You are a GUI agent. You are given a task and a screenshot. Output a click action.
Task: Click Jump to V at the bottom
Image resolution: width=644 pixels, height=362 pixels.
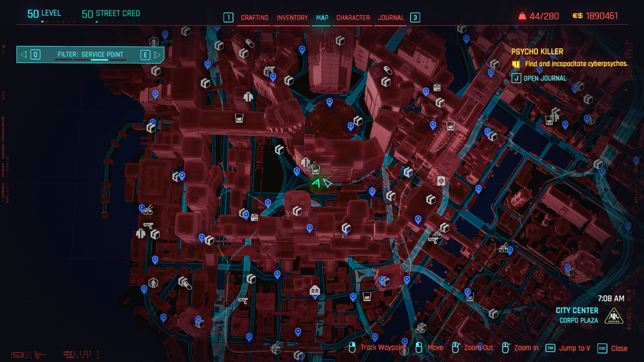click(x=574, y=348)
